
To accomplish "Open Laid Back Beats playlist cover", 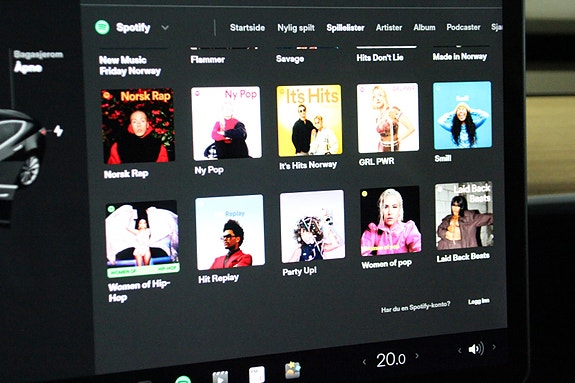I will pos(464,216).
